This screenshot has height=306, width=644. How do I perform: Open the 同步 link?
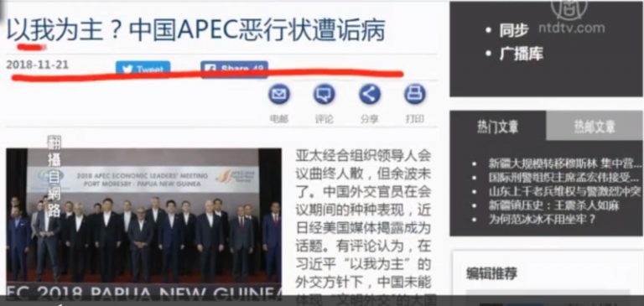point(513,31)
